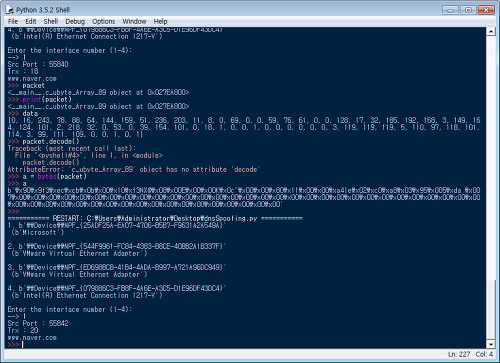Click the last 'Enter the interface number (1-4):' line
Image resolution: width=500 pixels, height=363 pixels.
(70, 309)
